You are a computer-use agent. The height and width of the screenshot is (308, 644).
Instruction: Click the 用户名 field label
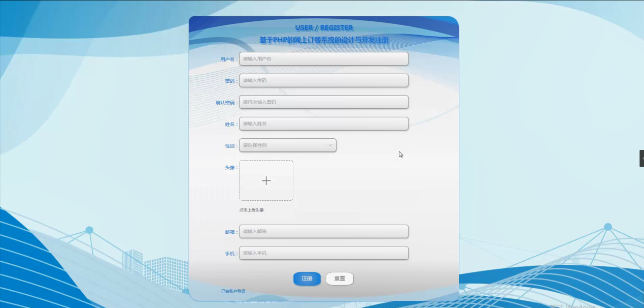tap(228, 58)
